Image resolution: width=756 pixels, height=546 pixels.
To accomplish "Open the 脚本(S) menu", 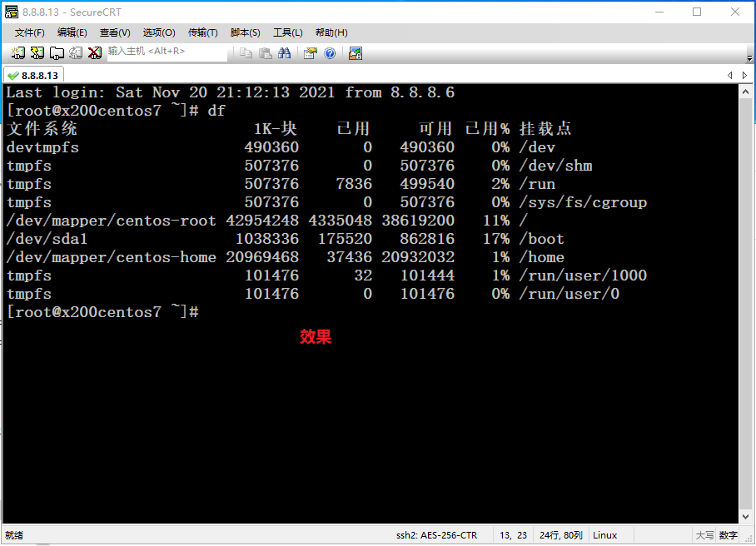I will pos(245,32).
